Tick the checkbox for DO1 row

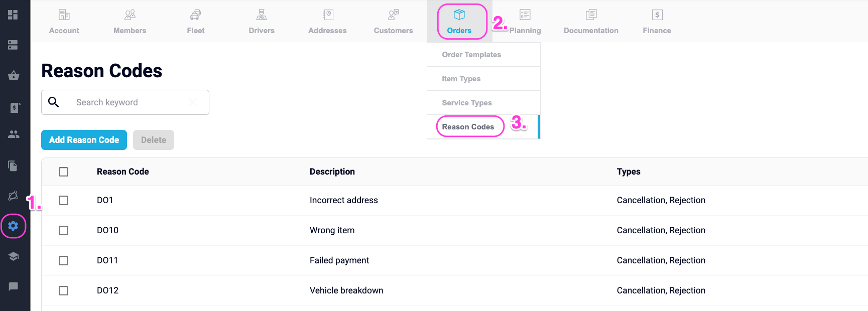tap(63, 200)
